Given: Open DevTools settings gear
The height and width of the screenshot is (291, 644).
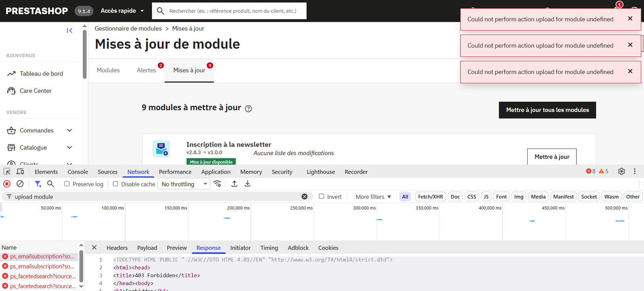Looking at the screenshot, I should coord(621,171).
